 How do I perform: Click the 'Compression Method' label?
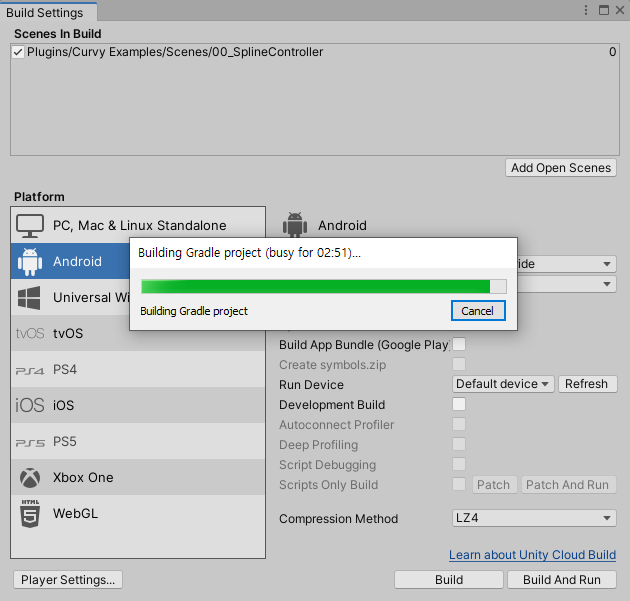click(339, 519)
